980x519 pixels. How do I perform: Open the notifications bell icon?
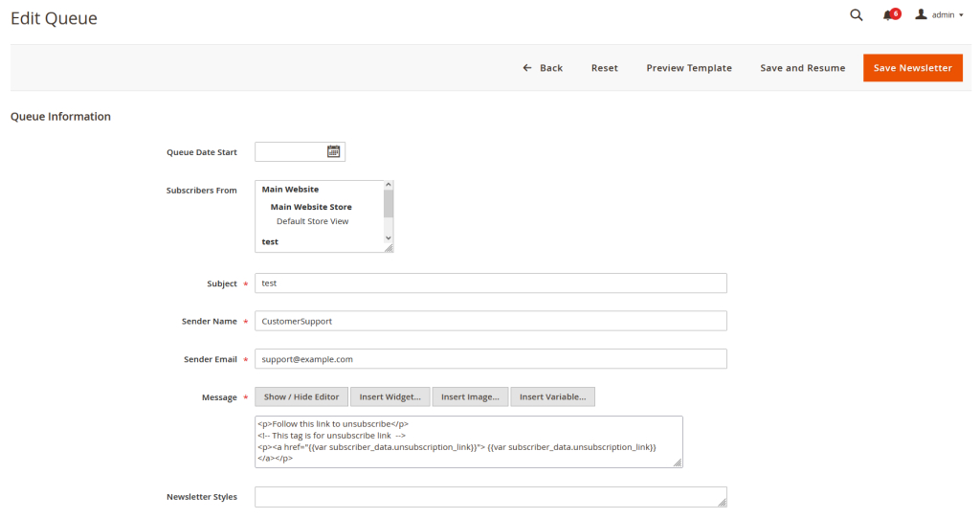coord(889,15)
